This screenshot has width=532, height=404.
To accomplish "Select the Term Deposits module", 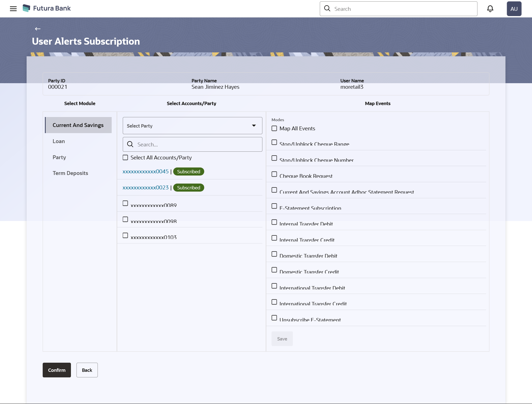I will point(70,173).
